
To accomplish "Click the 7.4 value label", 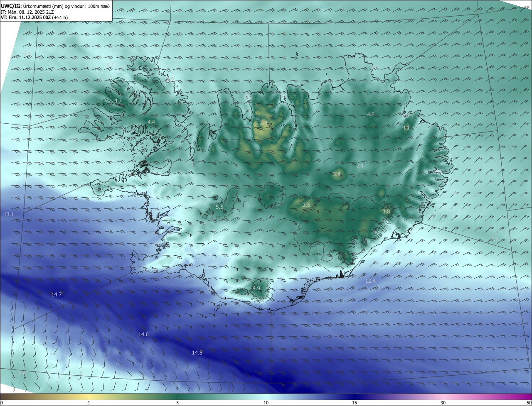I will pos(360,166).
